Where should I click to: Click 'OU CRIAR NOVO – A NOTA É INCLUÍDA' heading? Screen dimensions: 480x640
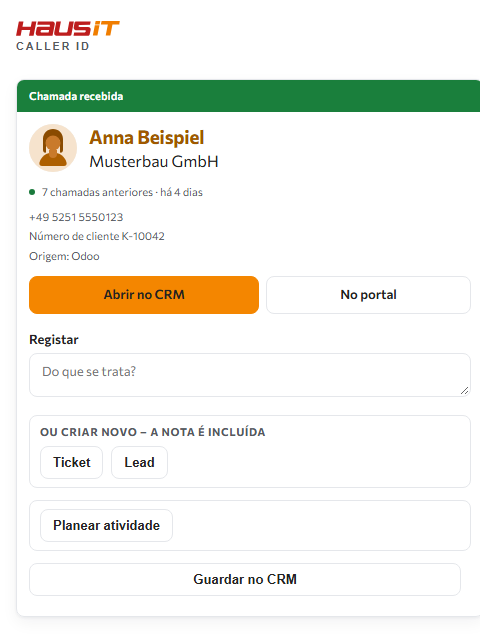153,432
